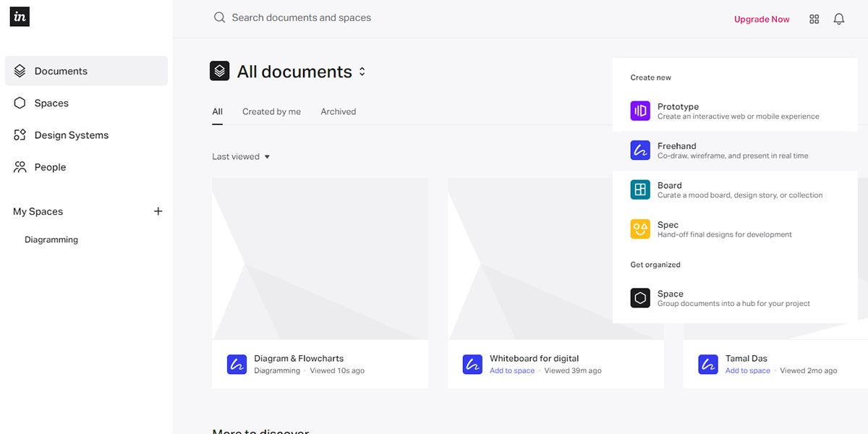Click the search magnifier icon
868x434 pixels.
coord(219,17)
